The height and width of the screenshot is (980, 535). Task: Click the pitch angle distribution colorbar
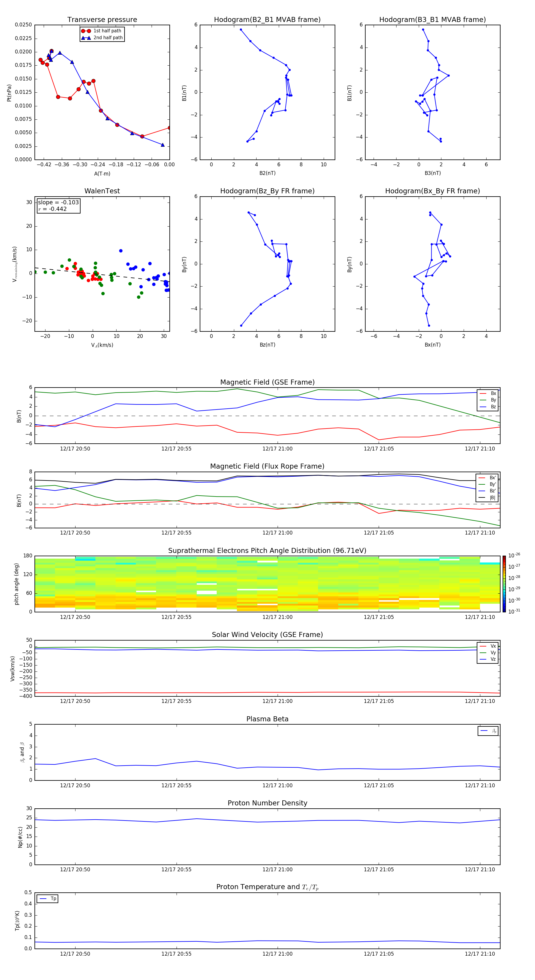504,584
